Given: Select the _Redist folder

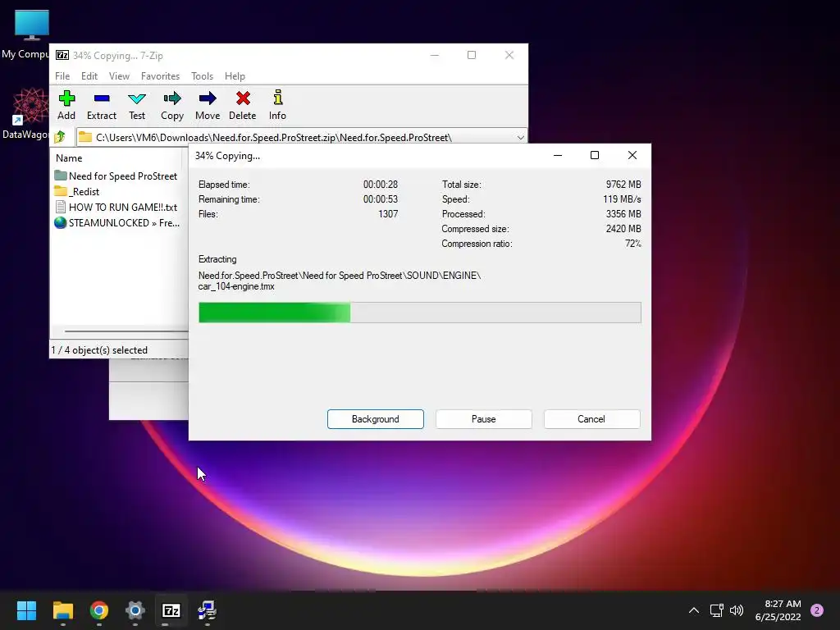Looking at the screenshot, I should click(77, 191).
